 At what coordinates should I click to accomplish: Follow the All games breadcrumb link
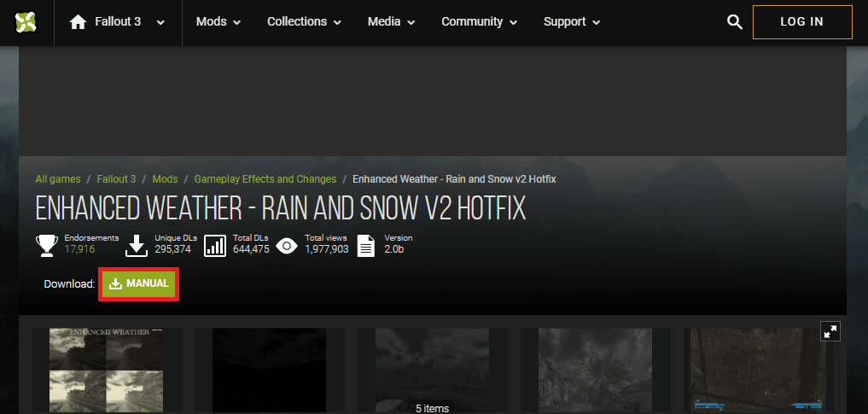click(58, 179)
